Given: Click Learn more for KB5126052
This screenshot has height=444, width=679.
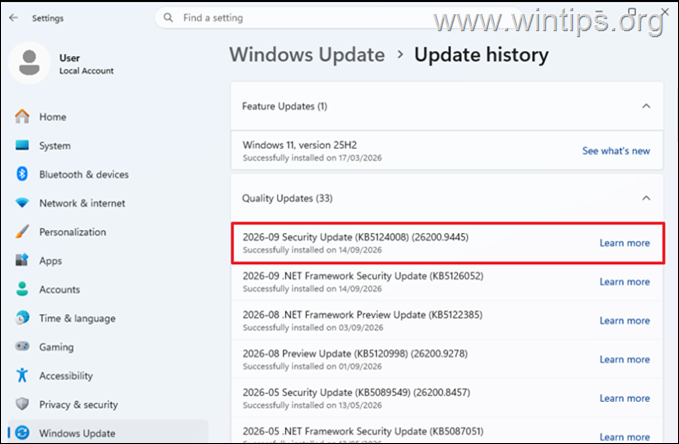Looking at the screenshot, I should [624, 282].
